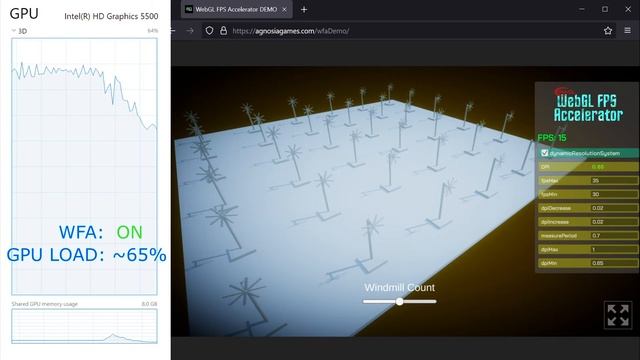Click the 3D GPU utilization graph
This screenshot has width=640, height=360.
point(84,167)
